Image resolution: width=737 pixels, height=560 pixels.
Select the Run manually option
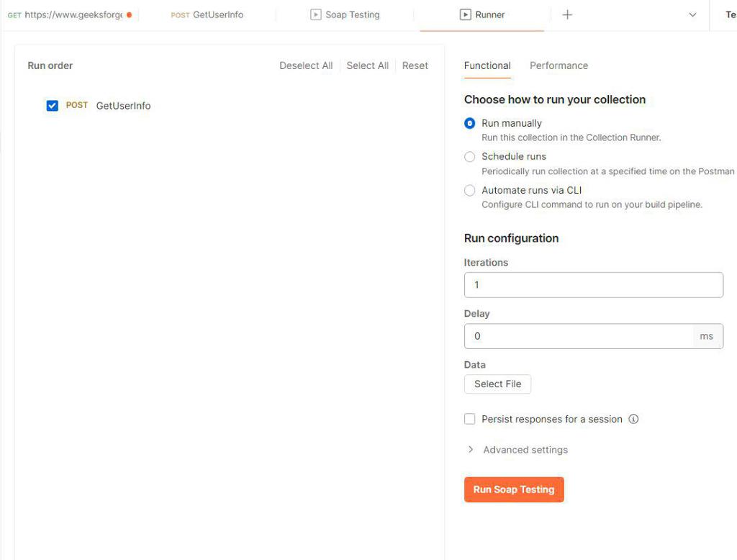(x=470, y=123)
